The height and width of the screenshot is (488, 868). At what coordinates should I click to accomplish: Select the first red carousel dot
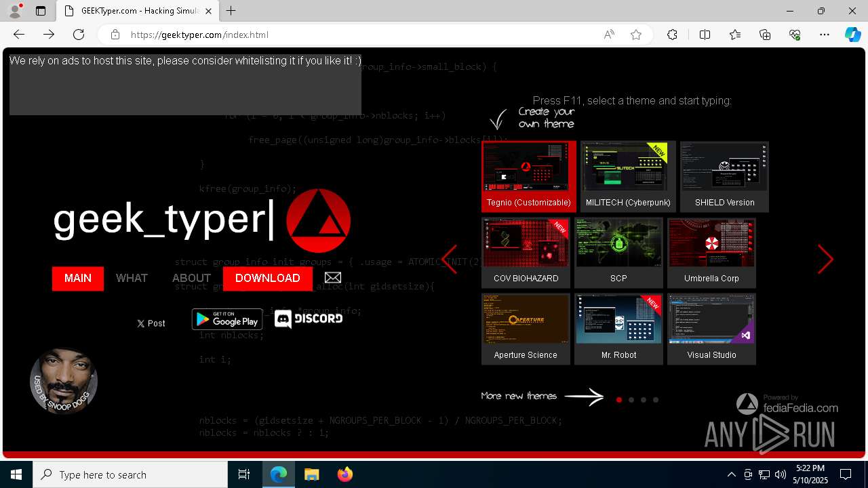coord(619,400)
